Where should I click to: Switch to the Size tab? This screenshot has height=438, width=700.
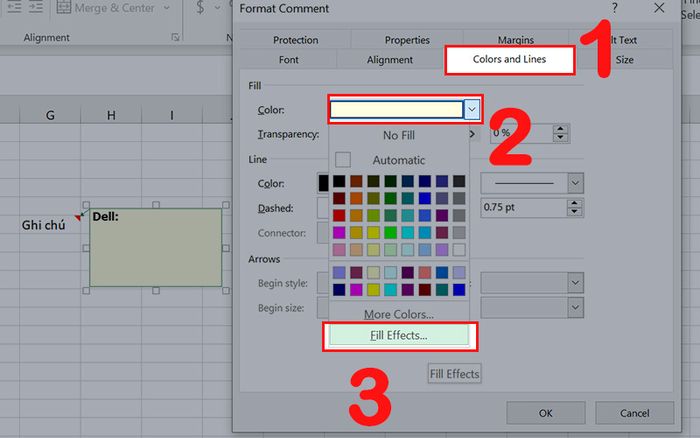624,59
